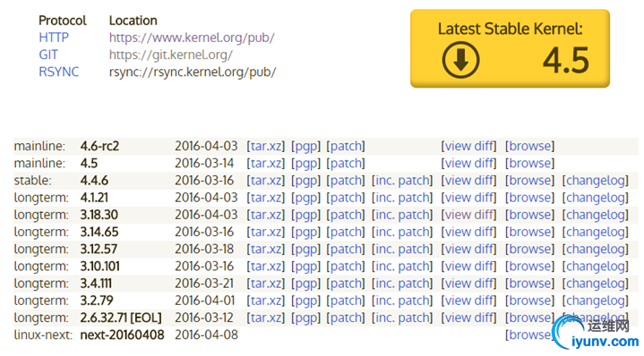The height and width of the screenshot is (356, 644).
Task: Click the Latest Stable Kernel 4.5 version number
Action: tap(566, 61)
